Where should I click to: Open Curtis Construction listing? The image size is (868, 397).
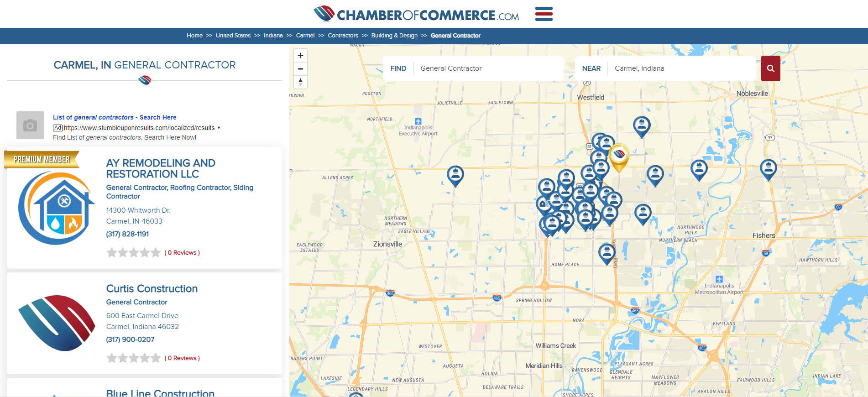click(x=152, y=288)
